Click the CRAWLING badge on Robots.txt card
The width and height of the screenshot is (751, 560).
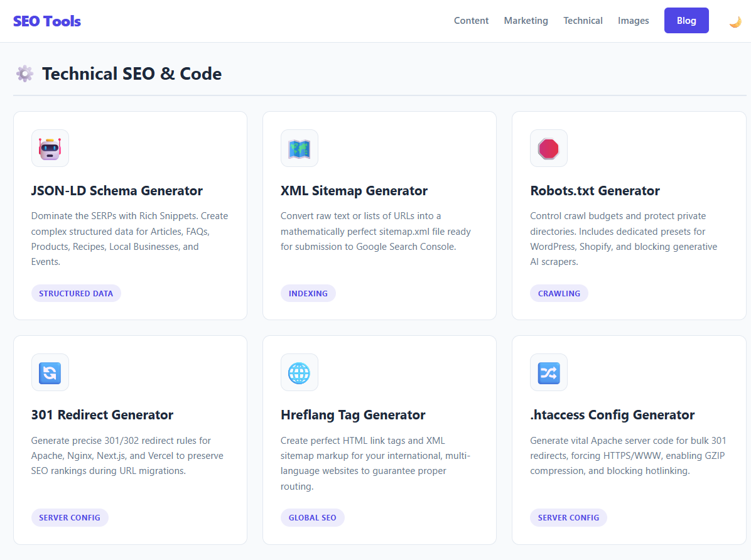(559, 293)
